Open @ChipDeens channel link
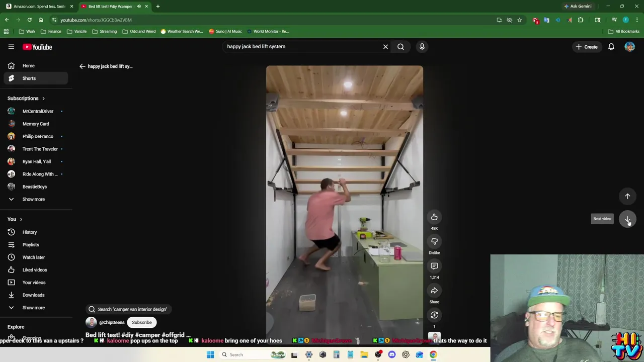The width and height of the screenshot is (644, 362). click(x=112, y=322)
